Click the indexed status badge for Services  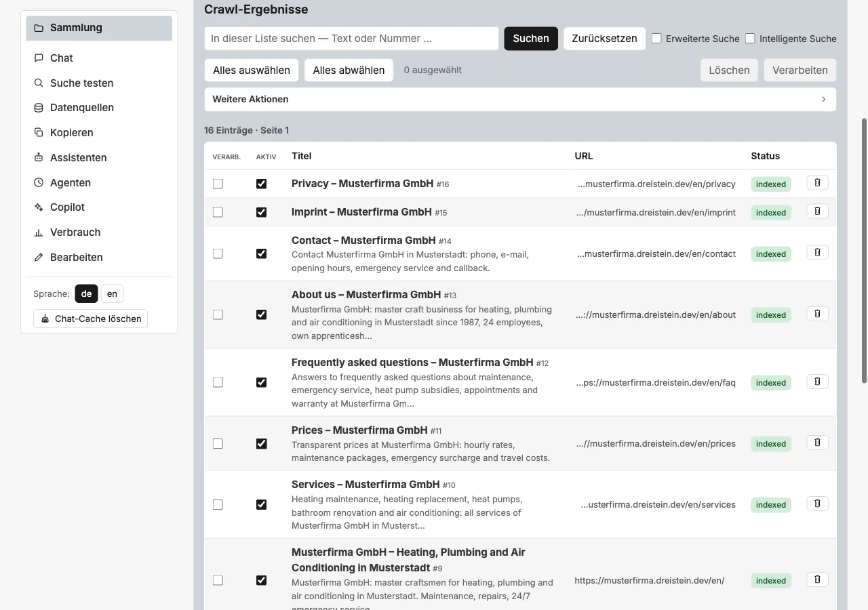[x=771, y=505]
